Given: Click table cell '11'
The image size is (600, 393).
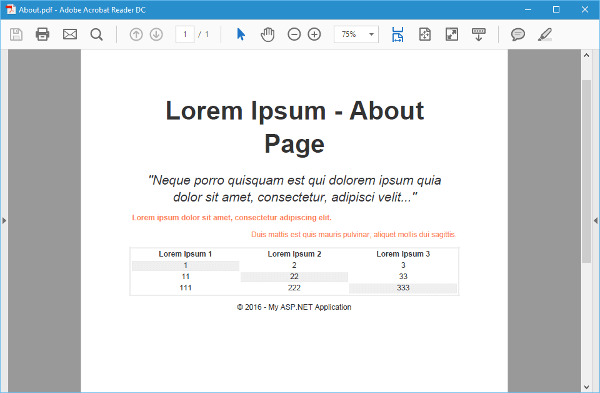Looking at the screenshot, I should 186,276.
